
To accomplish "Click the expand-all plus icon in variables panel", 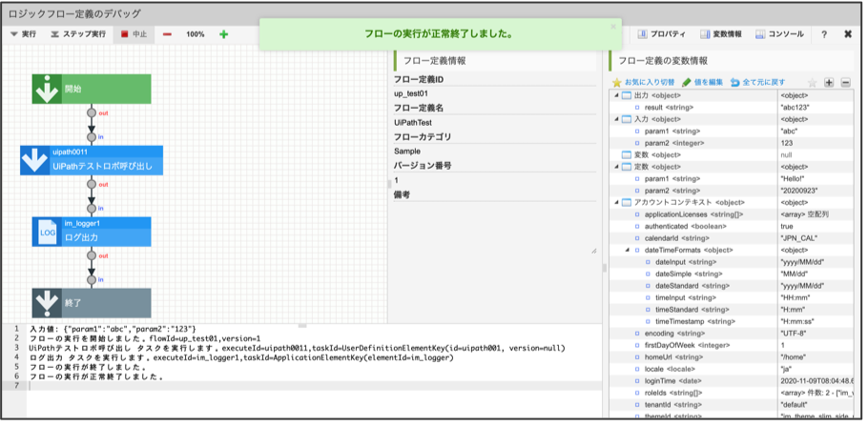I will pos(828,83).
